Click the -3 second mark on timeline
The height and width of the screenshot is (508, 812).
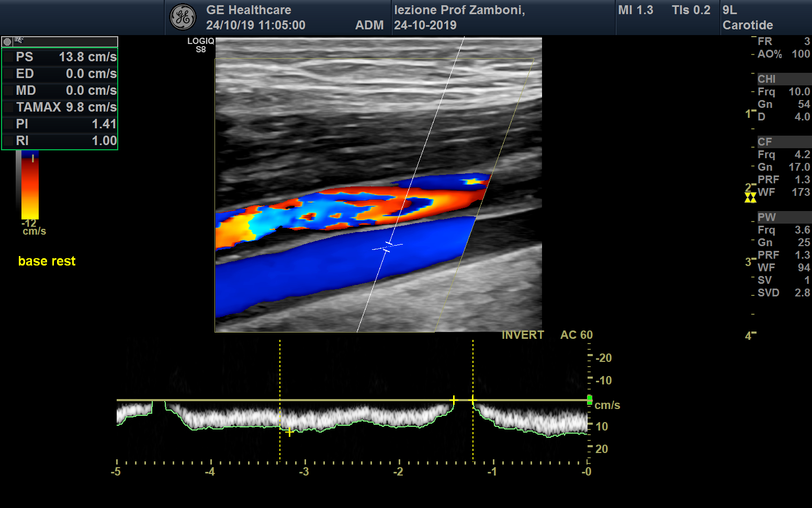[x=304, y=471]
